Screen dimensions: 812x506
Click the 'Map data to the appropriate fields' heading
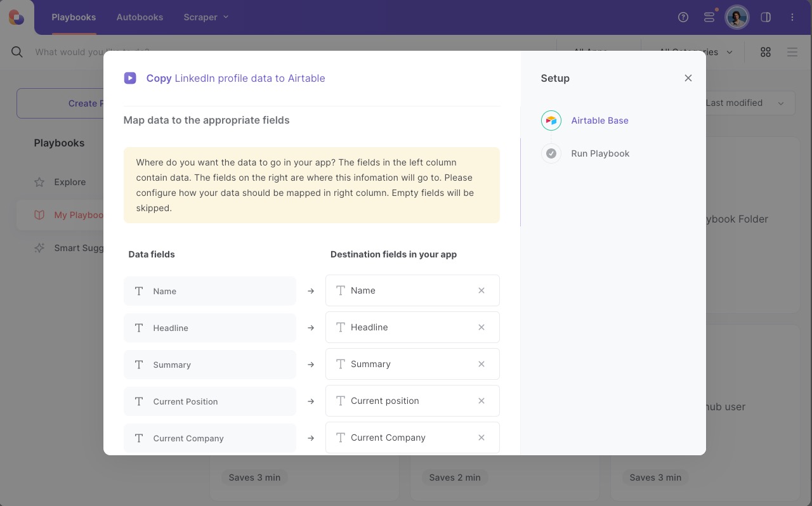[x=206, y=120]
